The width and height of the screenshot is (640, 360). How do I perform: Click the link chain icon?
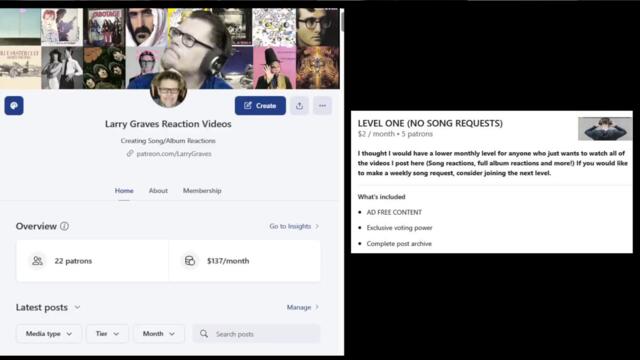[x=130, y=153]
